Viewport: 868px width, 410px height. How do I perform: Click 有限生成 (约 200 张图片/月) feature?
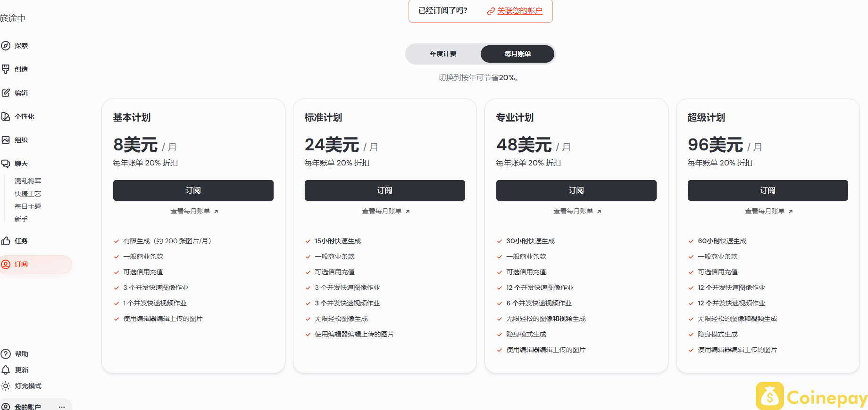click(167, 241)
